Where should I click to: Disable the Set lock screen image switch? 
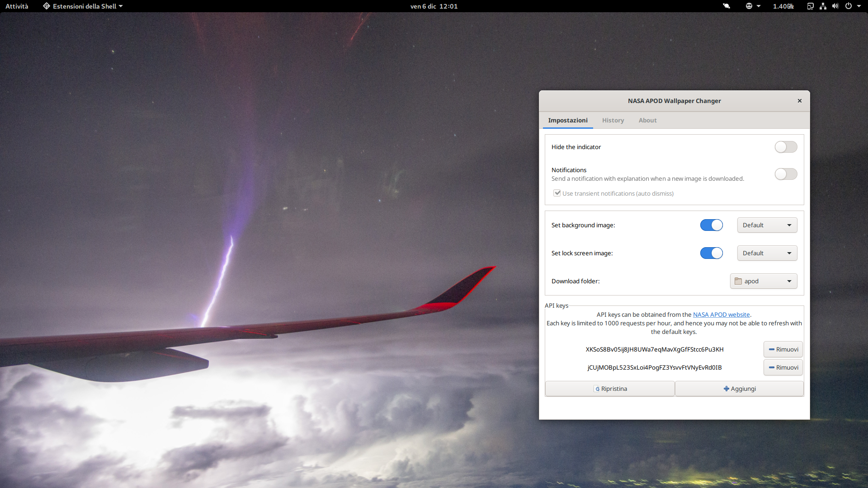(711, 253)
